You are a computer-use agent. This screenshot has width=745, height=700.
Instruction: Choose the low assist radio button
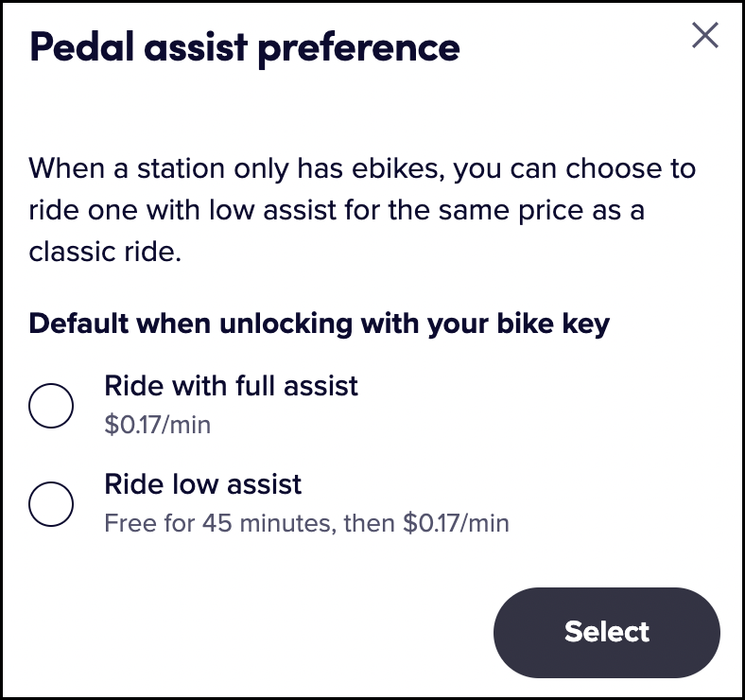(x=51, y=503)
